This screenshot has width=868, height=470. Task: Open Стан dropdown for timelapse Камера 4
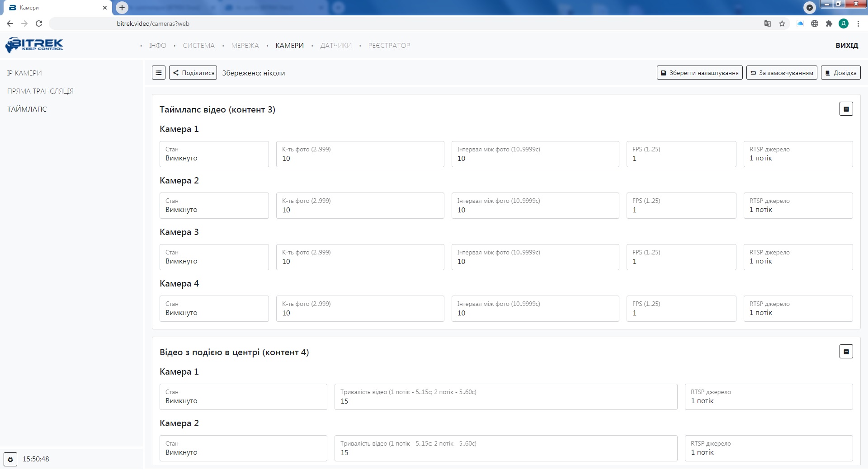[214, 309]
